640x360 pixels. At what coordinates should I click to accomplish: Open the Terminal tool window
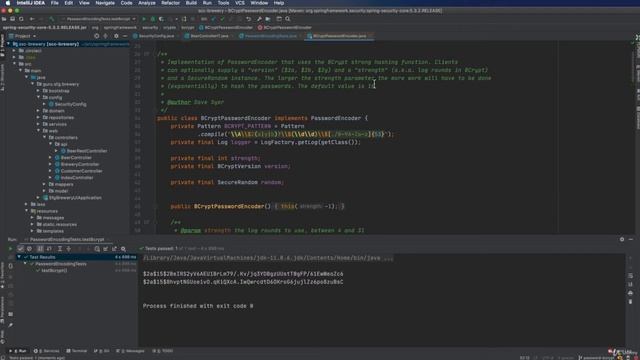(77, 351)
